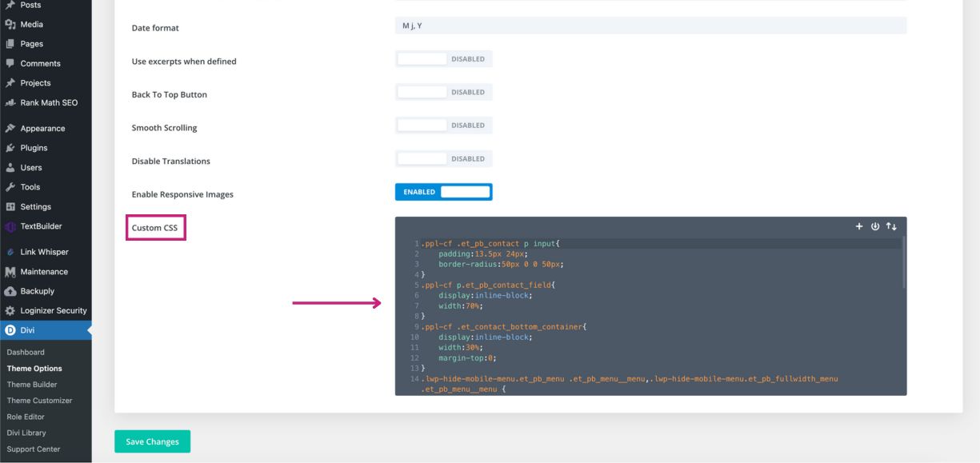The height and width of the screenshot is (463, 980).
Task: Click the Loginizer Security gear icon
Action: point(10,311)
